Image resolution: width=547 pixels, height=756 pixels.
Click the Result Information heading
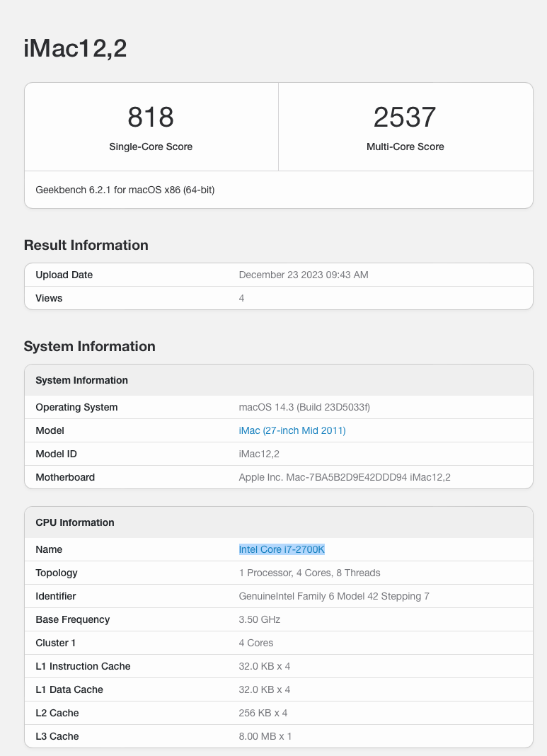(x=86, y=245)
